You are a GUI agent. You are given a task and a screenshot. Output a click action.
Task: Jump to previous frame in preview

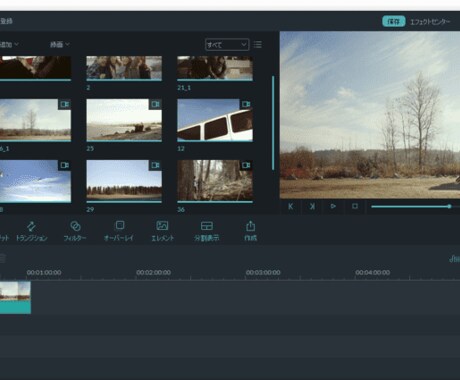291,206
